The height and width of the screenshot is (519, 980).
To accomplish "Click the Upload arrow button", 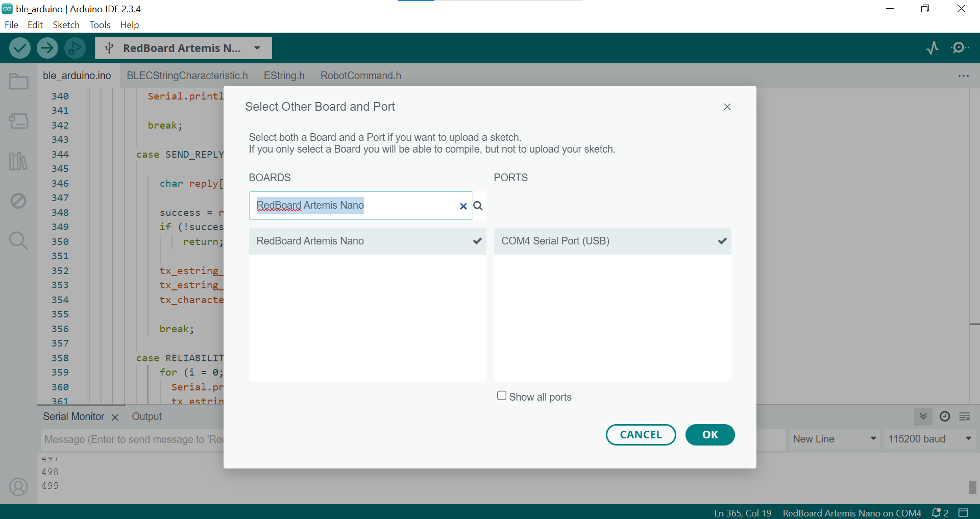I will coord(47,48).
